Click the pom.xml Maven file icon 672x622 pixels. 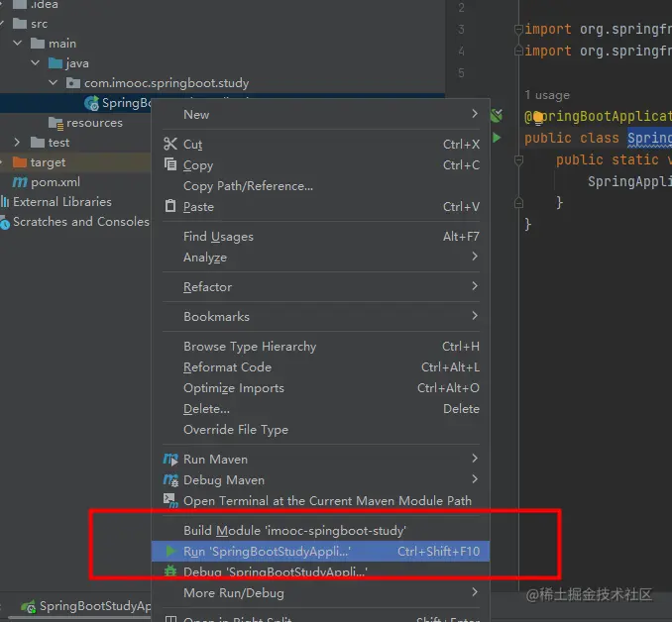[20, 182]
